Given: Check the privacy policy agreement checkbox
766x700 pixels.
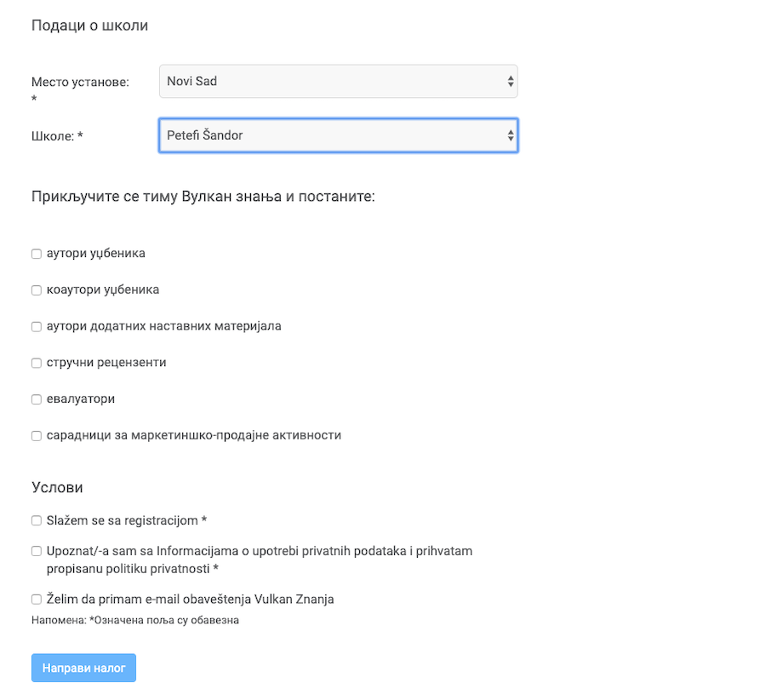Looking at the screenshot, I should coord(36,551).
